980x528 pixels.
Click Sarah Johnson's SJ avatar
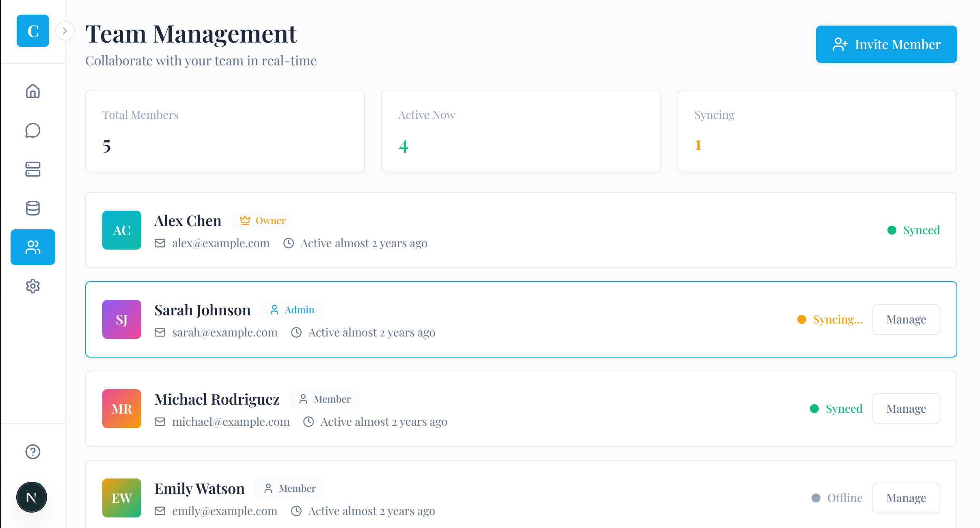coord(122,319)
